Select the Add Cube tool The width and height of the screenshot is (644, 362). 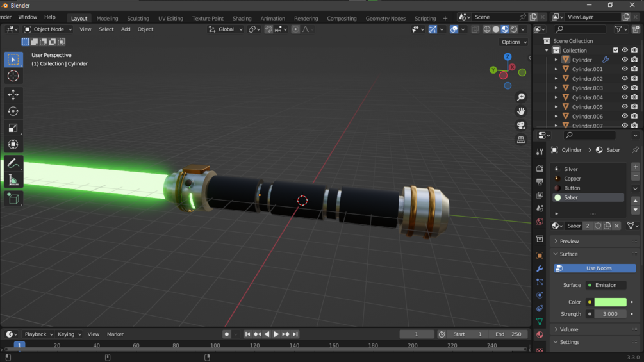13,199
